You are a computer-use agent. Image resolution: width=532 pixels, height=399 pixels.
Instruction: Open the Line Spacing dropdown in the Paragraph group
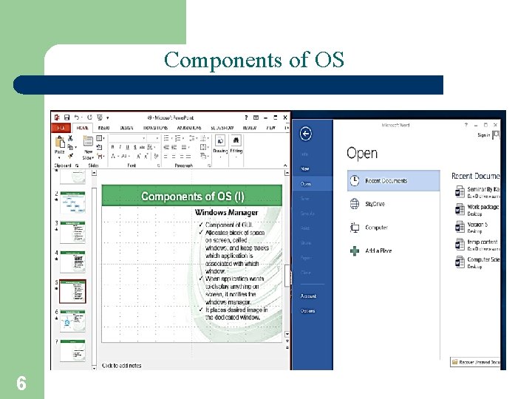pyautogui.click(x=192, y=138)
